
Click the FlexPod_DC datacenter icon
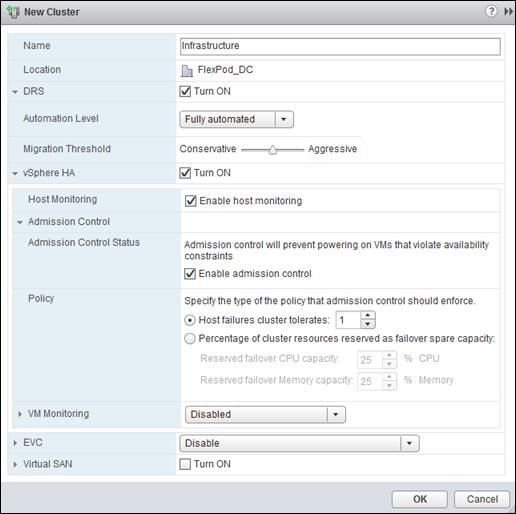(187, 70)
